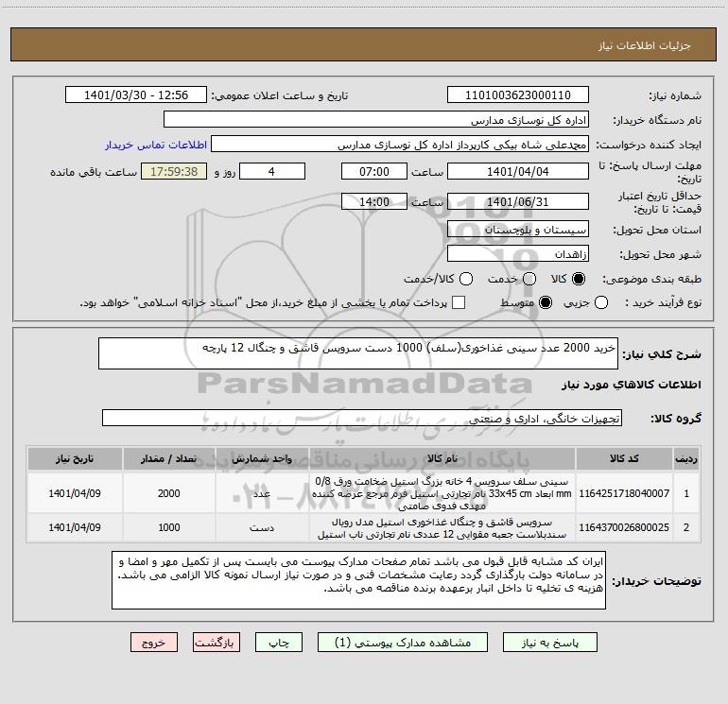Click the buyer organization name field
Screen dimensions: 728x704
(x=376, y=120)
